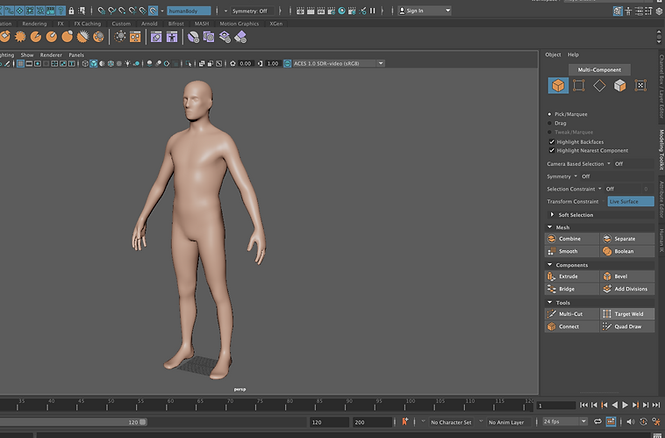
Task: Click Add Divisions tool
Action: [x=627, y=289]
